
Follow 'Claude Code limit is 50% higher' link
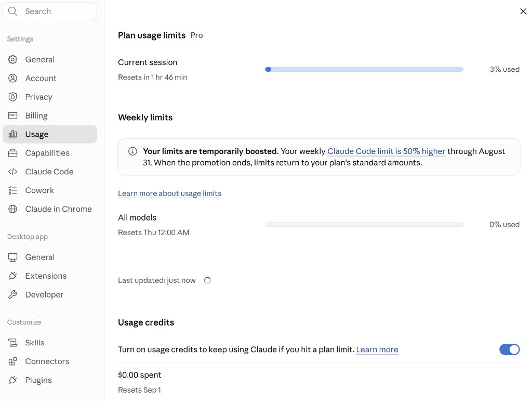[386, 151]
